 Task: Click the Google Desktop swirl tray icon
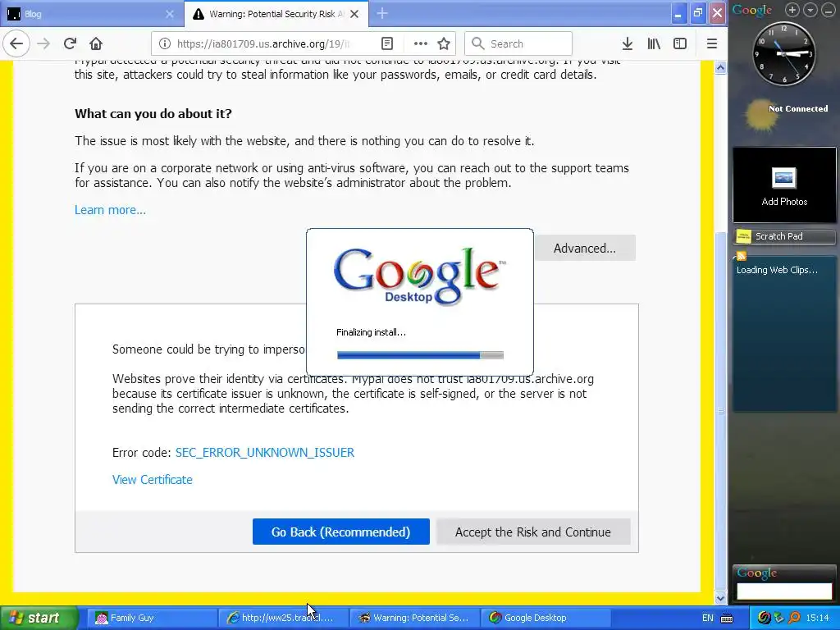coord(764,618)
